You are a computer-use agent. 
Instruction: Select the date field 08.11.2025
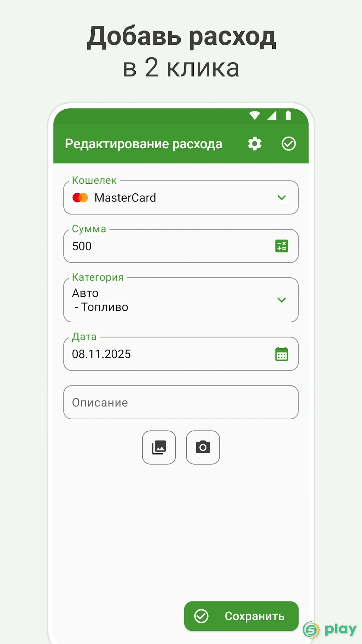[181, 354]
